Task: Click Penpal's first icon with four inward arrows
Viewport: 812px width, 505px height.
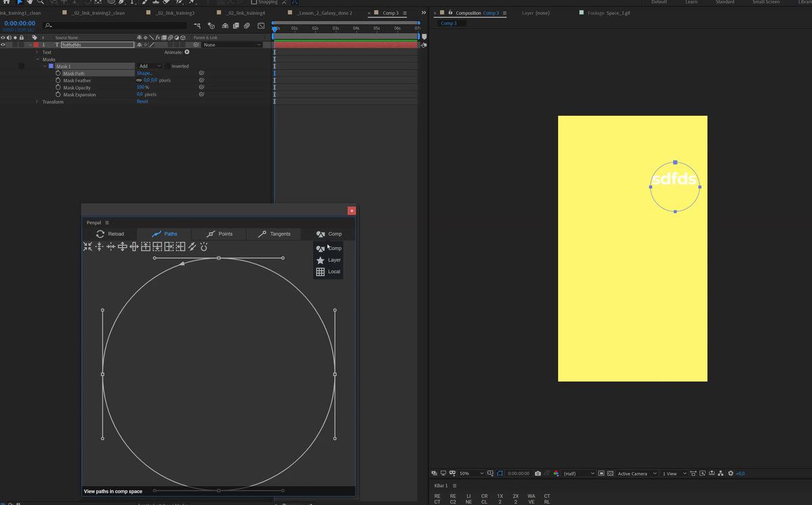Action: coord(88,246)
